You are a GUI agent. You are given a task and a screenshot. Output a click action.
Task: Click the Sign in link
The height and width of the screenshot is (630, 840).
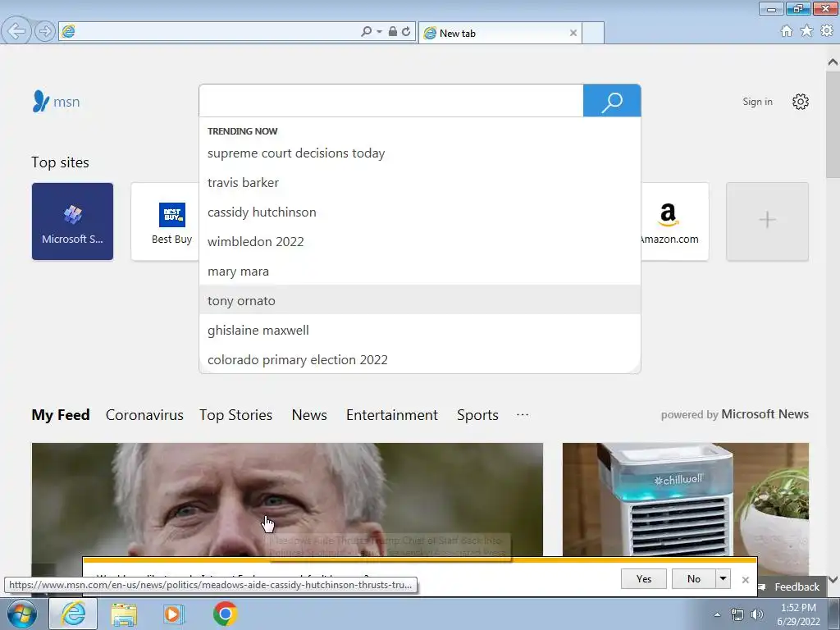pyautogui.click(x=757, y=102)
